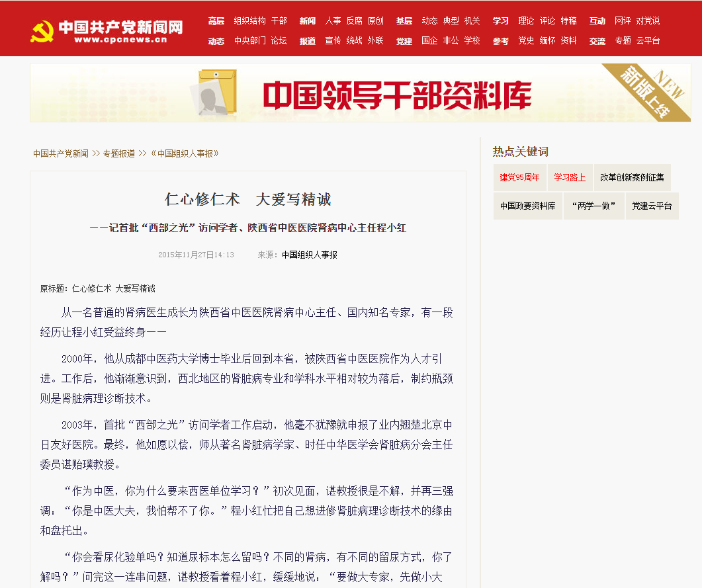Open the 理论 nav link
The width and height of the screenshot is (702, 588).
point(527,21)
